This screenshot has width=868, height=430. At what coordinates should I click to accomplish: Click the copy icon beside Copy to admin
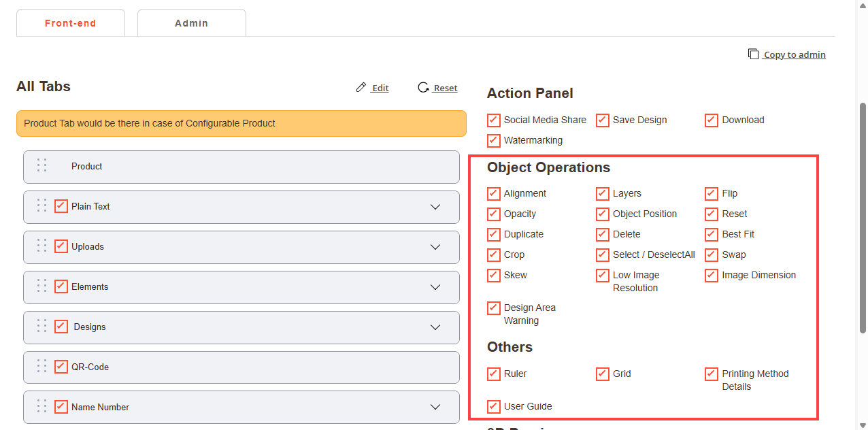coord(753,54)
